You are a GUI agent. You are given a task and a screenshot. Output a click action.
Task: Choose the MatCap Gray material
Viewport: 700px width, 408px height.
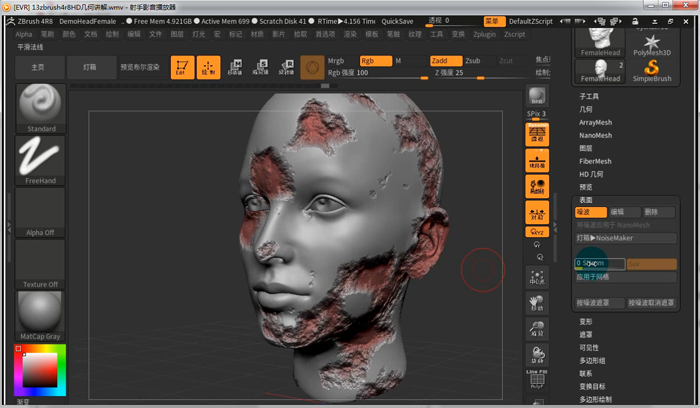[41, 316]
